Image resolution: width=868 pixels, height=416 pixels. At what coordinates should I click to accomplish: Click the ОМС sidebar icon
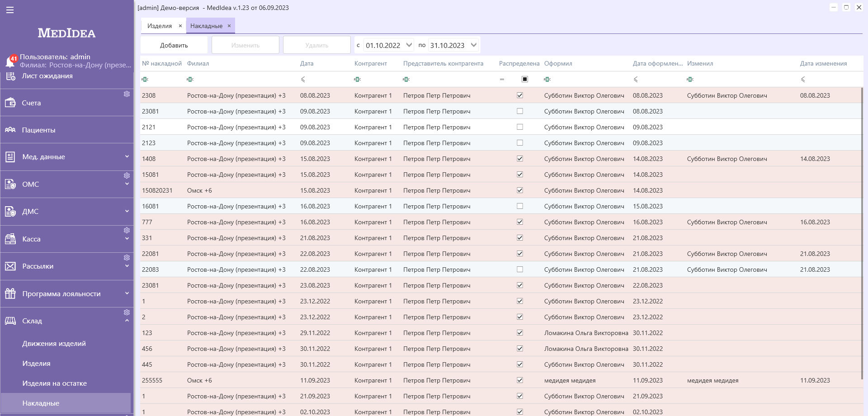tap(10, 184)
